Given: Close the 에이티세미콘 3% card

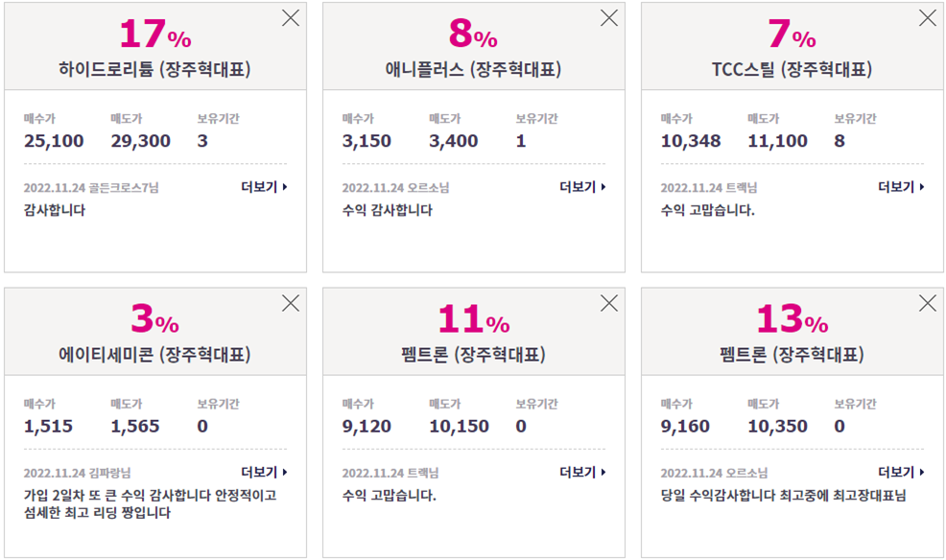Looking at the screenshot, I should click(291, 303).
